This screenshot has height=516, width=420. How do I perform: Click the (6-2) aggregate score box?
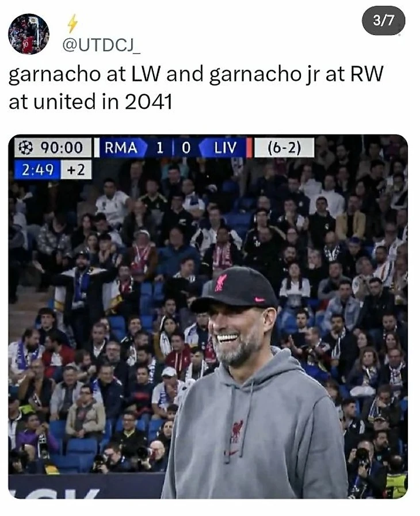pos(284,147)
